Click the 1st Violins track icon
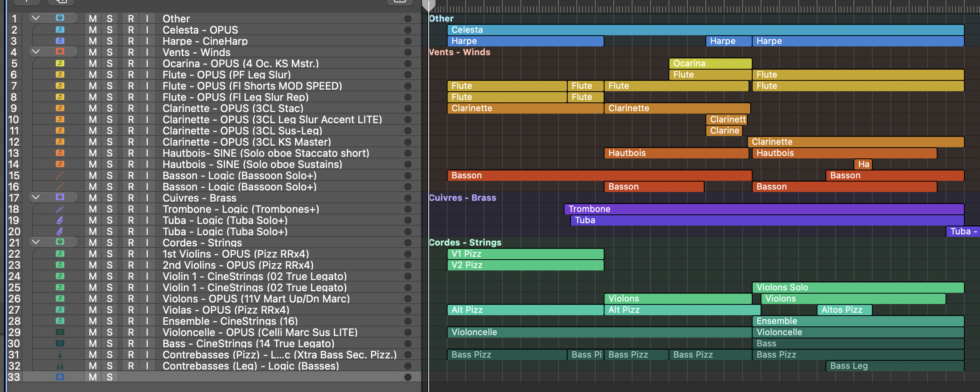This screenshot has height=392, width=980. (x=60, y=254)
